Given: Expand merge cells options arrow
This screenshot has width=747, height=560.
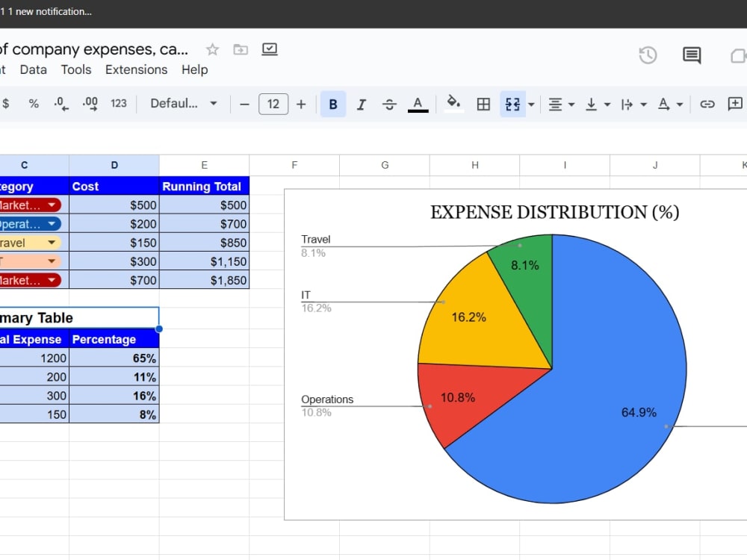Looking at the screenshot, I should click(531, 105).
